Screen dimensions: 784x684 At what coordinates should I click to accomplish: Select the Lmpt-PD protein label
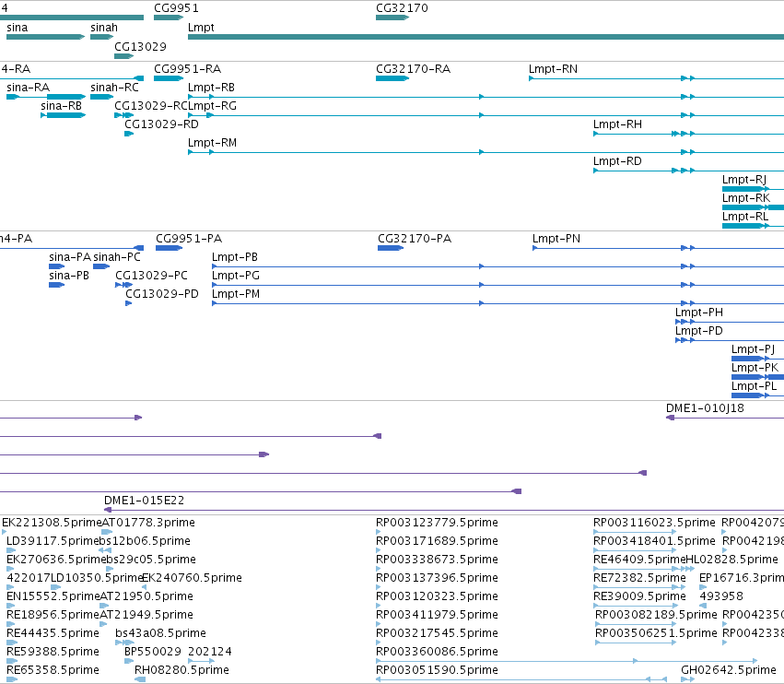[699, 331]
